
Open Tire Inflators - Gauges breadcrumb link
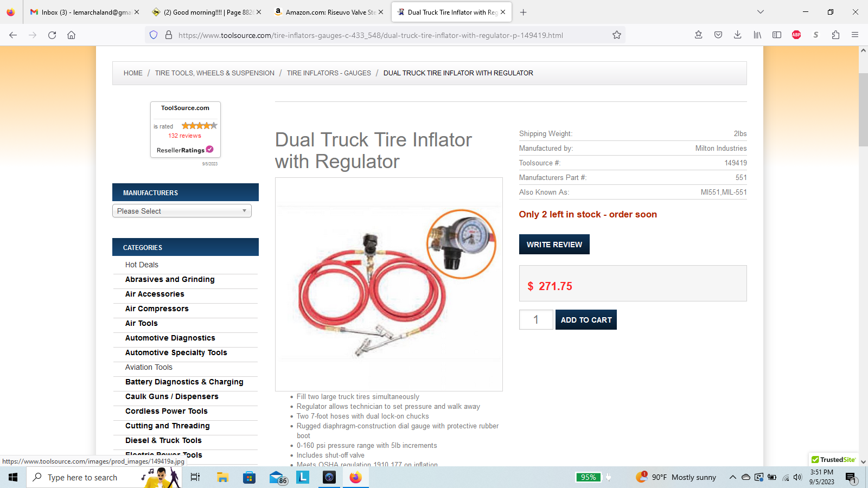click(329, 73)
